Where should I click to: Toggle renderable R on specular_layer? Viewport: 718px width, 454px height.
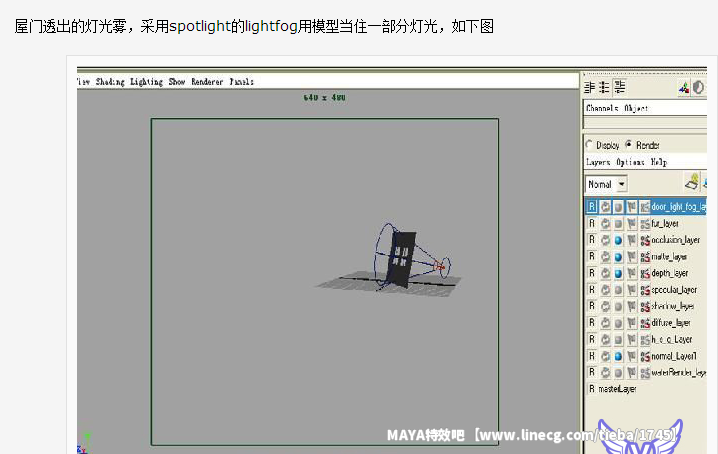(592, 290)
